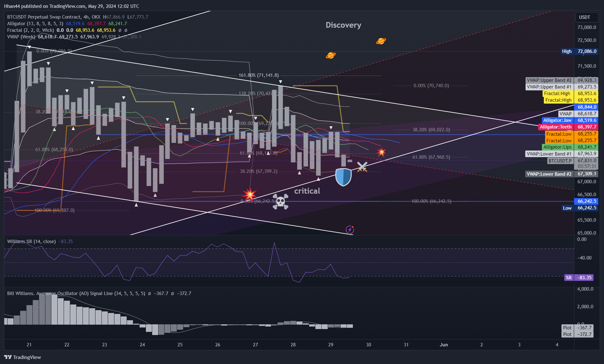604x364 pixels.
Task: Click the High 72,086.0 price label
Action: 579,51
